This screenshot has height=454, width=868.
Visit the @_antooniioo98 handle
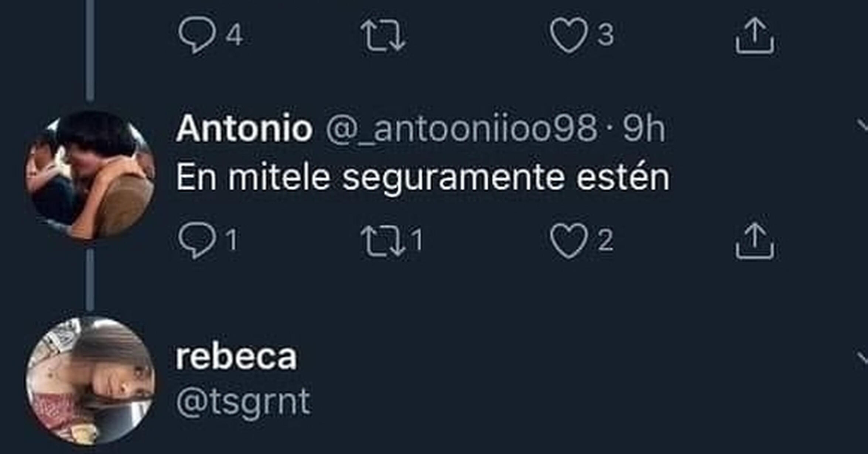(x=461, y=128)
